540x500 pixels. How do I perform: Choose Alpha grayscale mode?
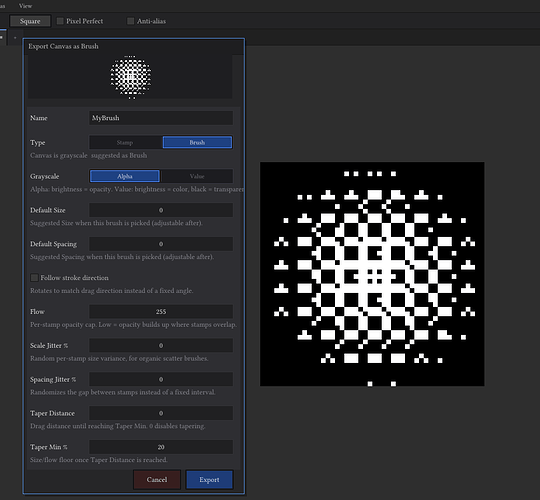[125, 176]
